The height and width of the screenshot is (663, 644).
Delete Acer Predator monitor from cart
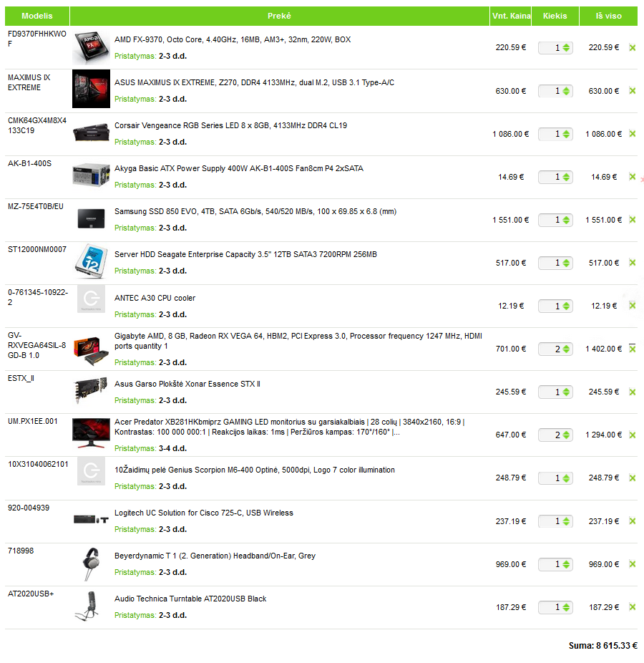632,435
